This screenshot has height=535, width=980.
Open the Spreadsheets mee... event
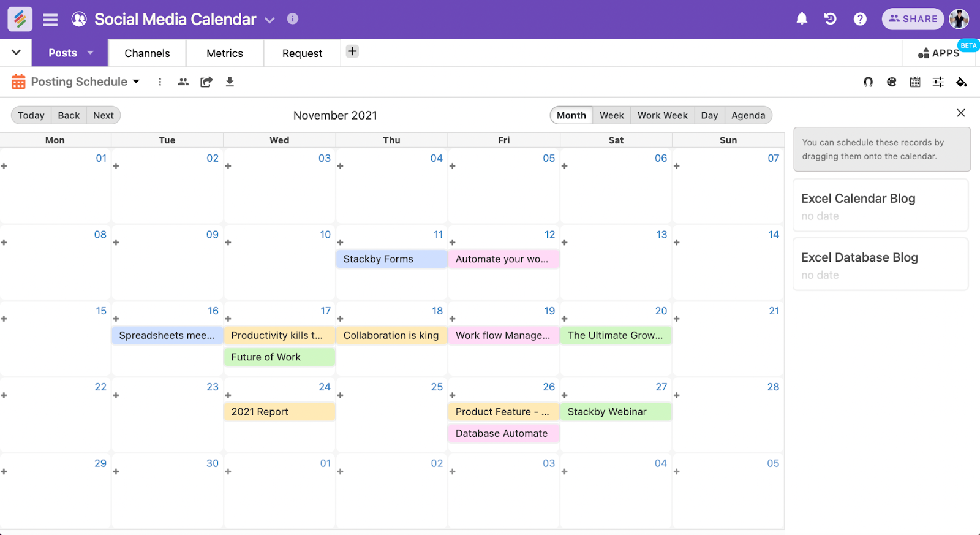(167, 335)
